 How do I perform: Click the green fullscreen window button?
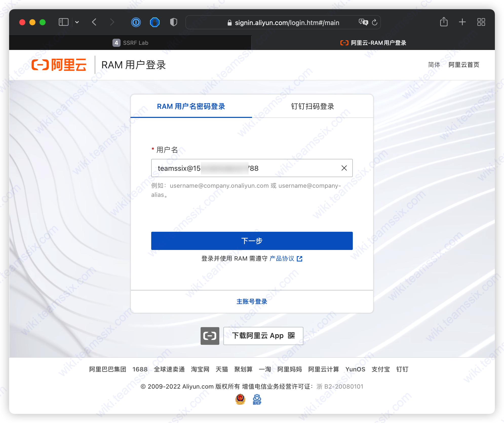(43, 22)
